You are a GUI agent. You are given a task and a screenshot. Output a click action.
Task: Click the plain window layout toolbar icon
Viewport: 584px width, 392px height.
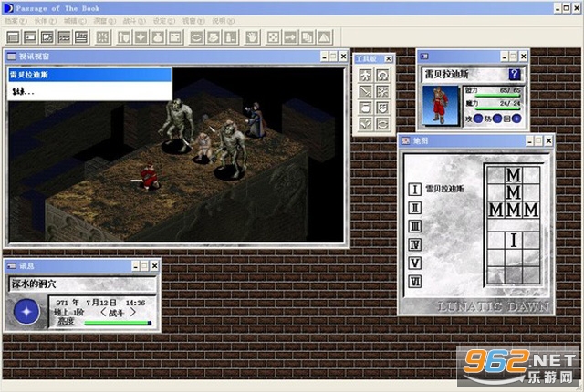click(14, 37)
